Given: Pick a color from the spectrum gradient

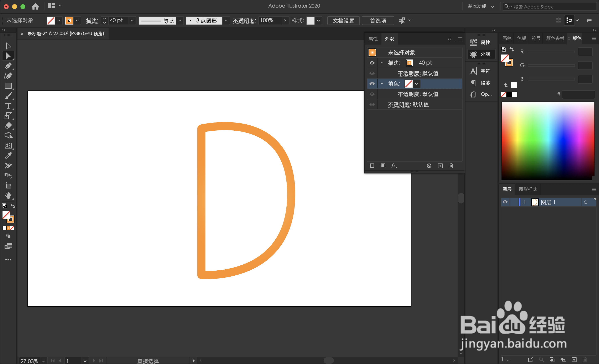Looking at the screenshot, I should coord(548,141).
